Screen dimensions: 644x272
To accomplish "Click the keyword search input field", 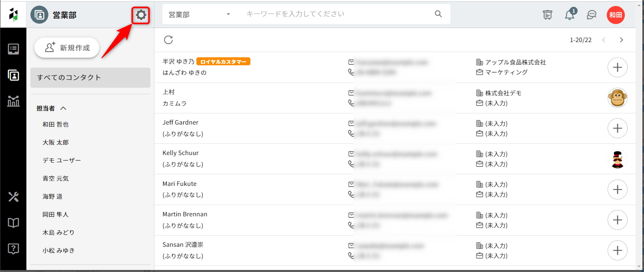I will coord(336,14).
